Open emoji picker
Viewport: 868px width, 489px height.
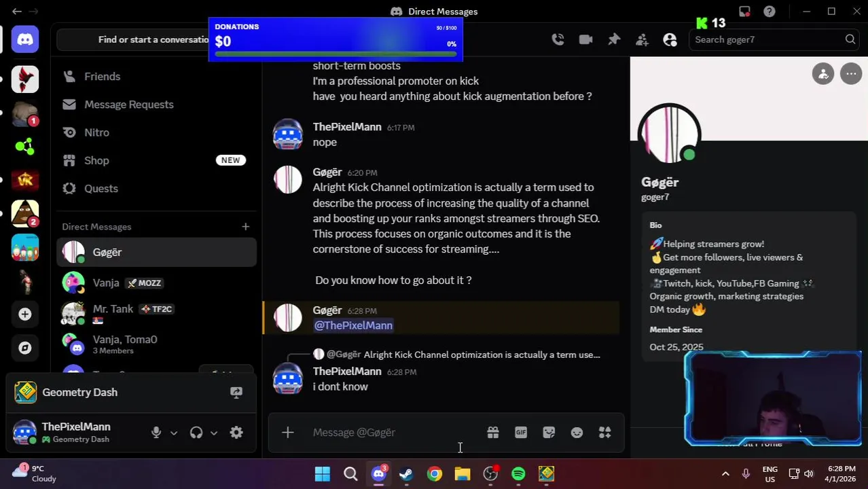coord(577,433)
